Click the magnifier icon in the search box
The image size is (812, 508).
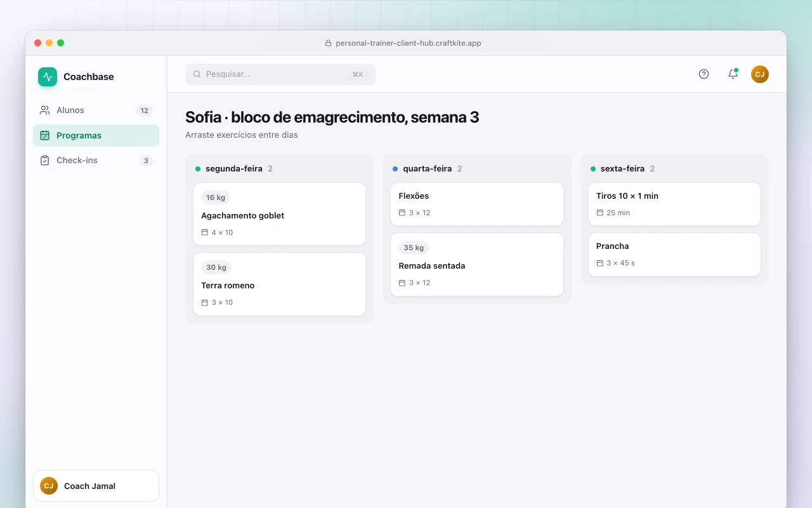197,74
